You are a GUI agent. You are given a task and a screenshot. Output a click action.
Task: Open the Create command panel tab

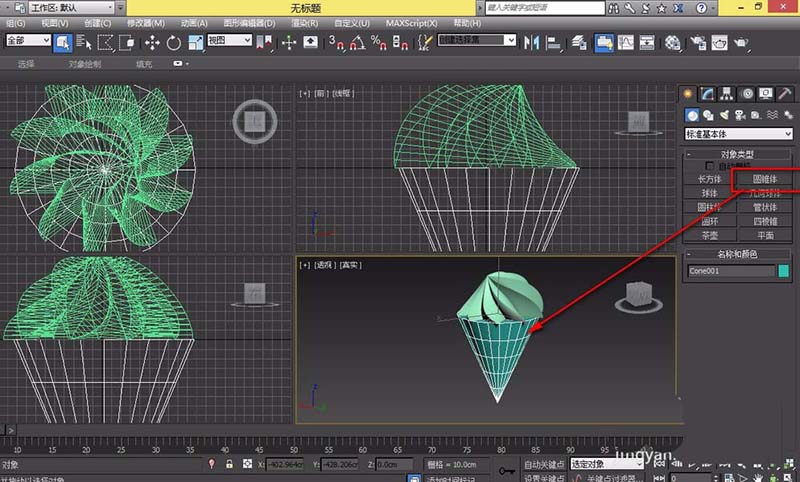coord(688,94)
